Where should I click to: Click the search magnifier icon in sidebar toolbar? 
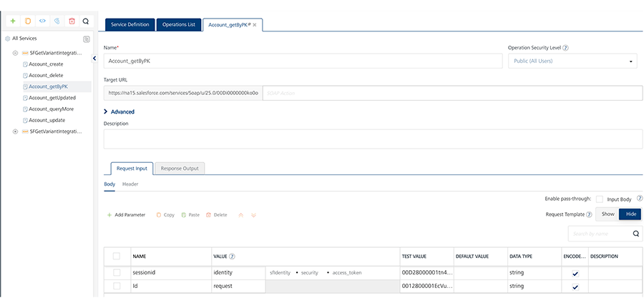click(x=86, y=21)
